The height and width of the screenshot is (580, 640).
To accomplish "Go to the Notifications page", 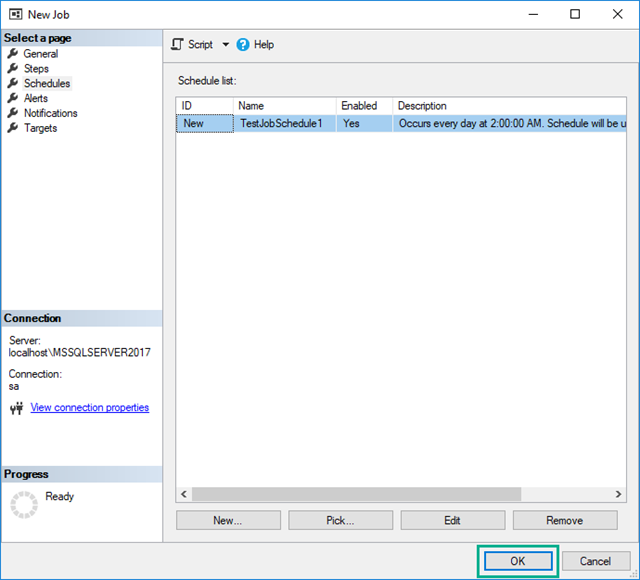I will tap(50, 113).
